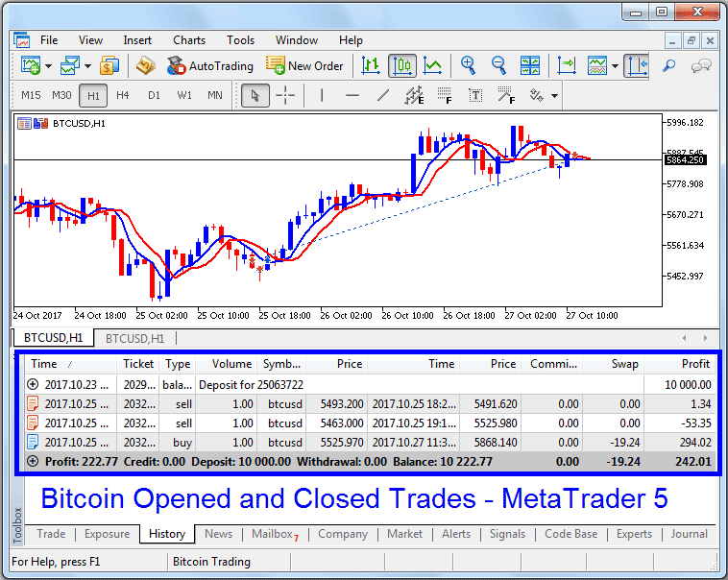The height and width of the screenshot is (580, 728).
Task: Open the arrows objects dropdown arrow
Action: tap(554, 95)
